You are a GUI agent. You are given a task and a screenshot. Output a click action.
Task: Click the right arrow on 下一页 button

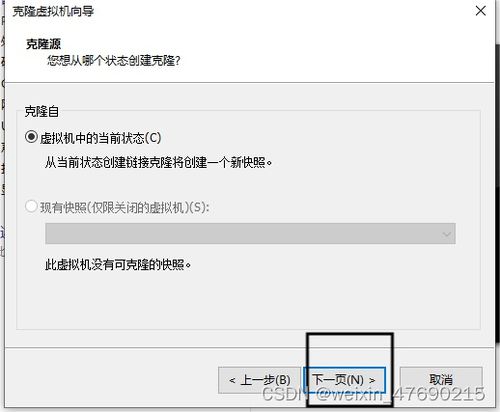372,380
